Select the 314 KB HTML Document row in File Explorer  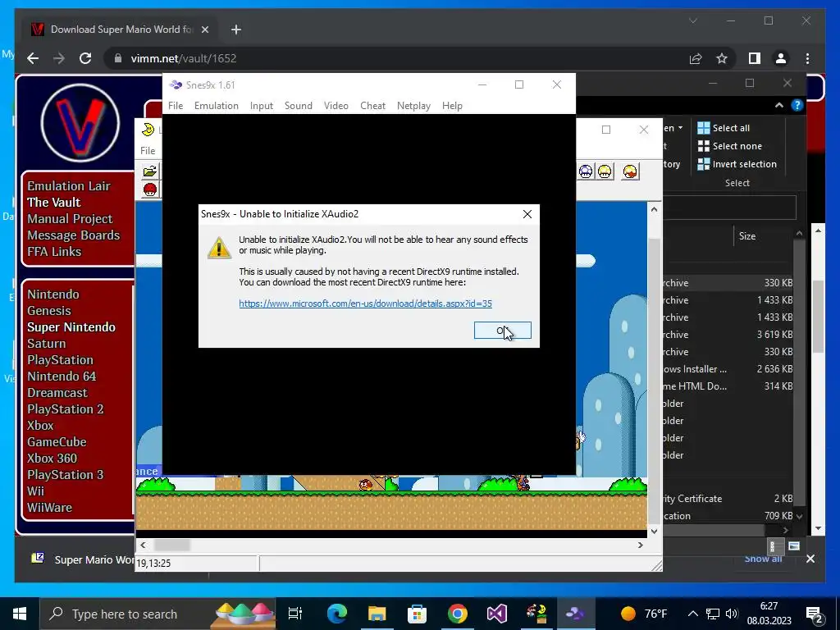[728, 386]
